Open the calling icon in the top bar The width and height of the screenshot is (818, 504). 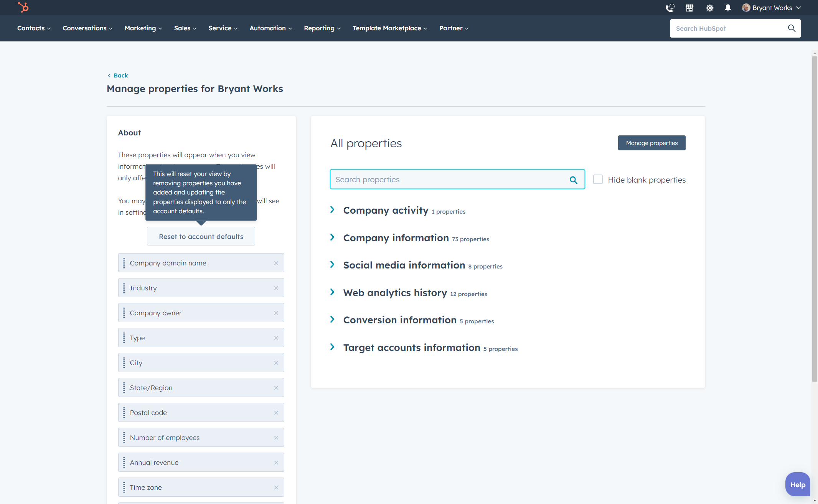tap(670, 8)
